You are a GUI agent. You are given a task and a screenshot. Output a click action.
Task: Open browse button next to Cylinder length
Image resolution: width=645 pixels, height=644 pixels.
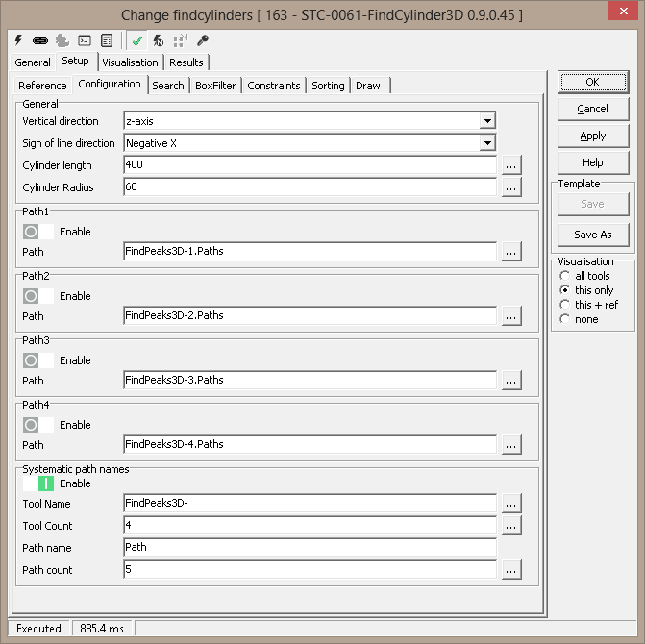click(511, 165)
